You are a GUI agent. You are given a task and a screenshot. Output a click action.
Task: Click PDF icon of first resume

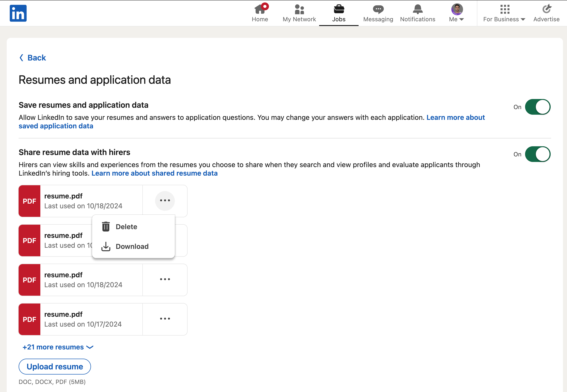pyautogui.click(x=30, y=201)
